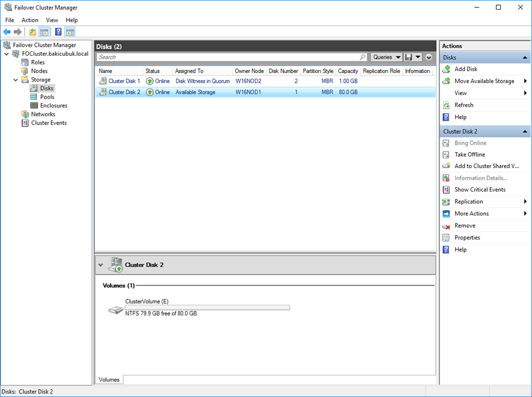This screenshot has width=532, height=397.
Task: Click the Refresh icon in Disks actions
Action: tap(447, 105)
